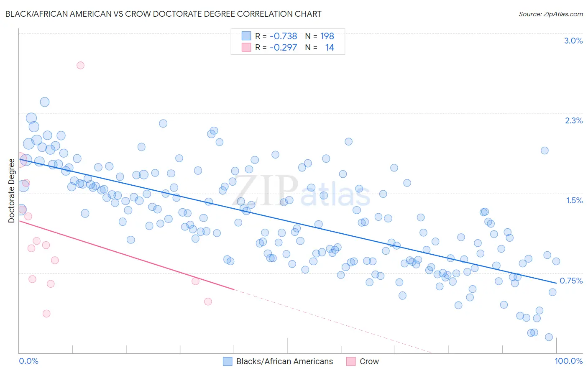
Task: Click the pink Crow legend swatch
Action: pos(351,361)
